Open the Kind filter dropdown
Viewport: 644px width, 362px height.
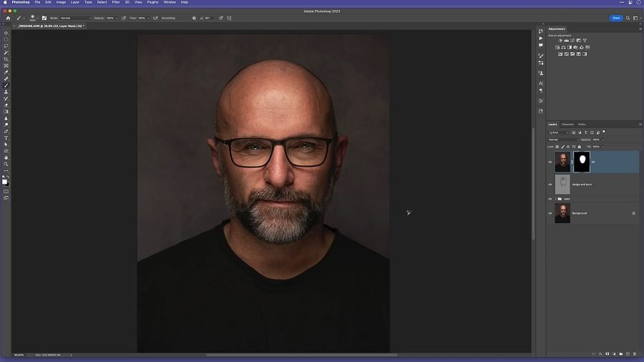click(559, 132)
